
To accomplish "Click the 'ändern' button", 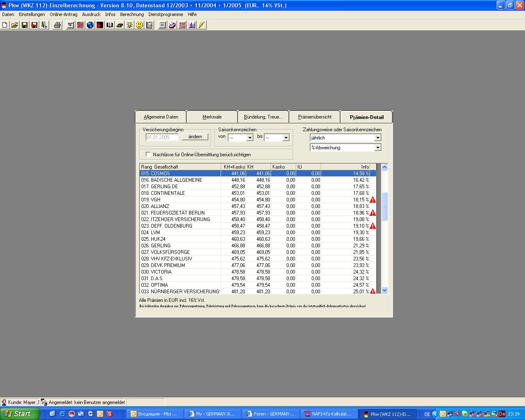I will coord(195,137).
